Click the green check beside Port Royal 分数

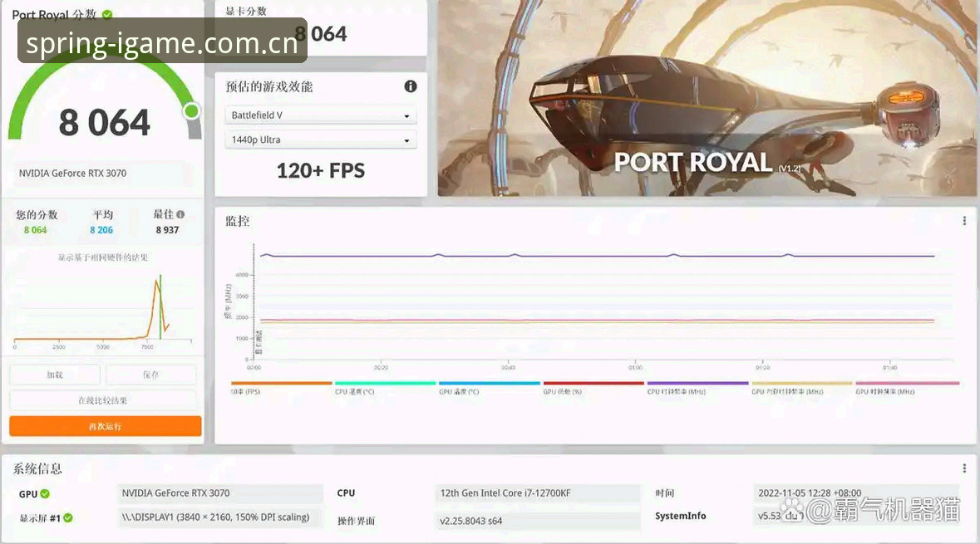[107, 14]
